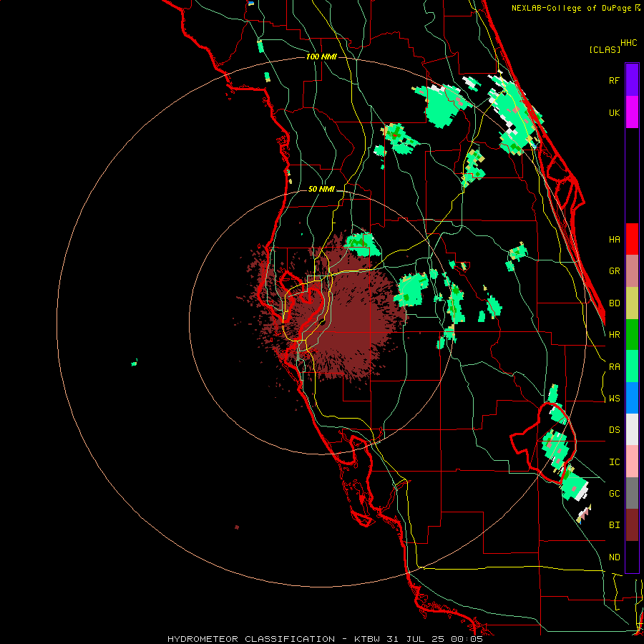This screenshot has height=644, width=644.
Task: Click the "GC" legend label
Action: (x=614, y=494)
